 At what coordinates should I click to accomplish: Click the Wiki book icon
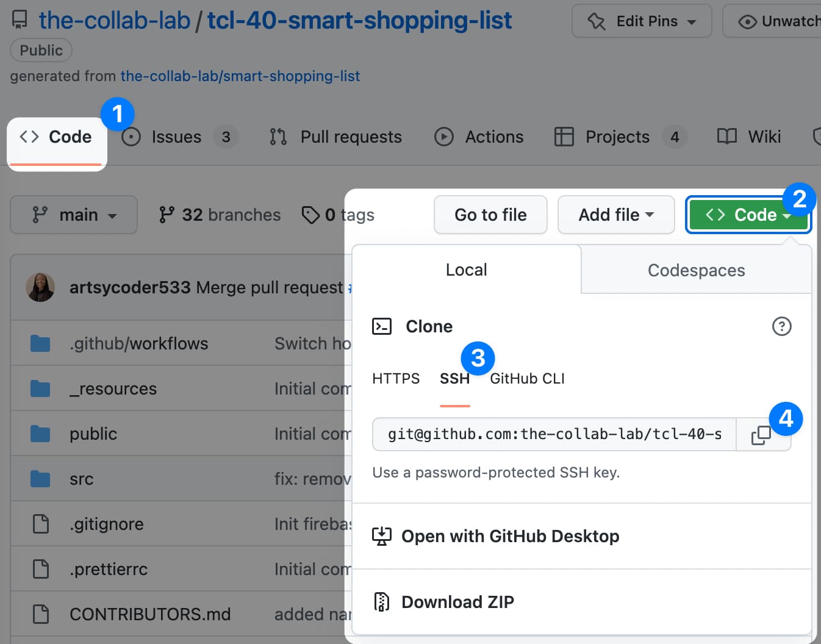[727, 137]
